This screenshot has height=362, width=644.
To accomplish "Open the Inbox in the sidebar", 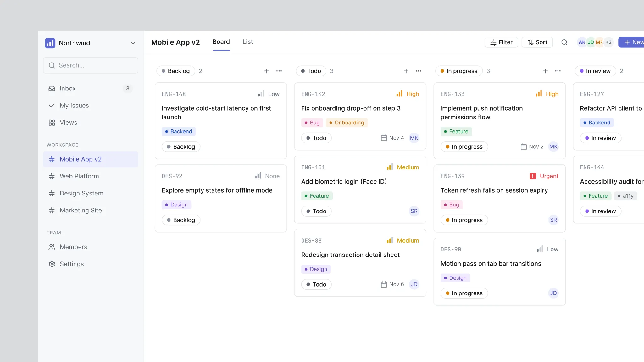I will coord(91,89).
